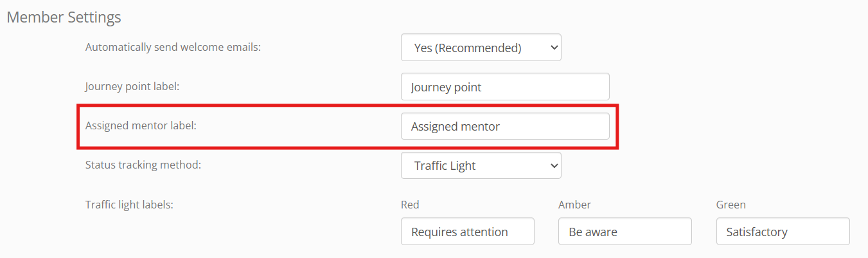Click the 'Green' column caption
The width and height of the screenshot is (868, 258).
coord(731,205)
